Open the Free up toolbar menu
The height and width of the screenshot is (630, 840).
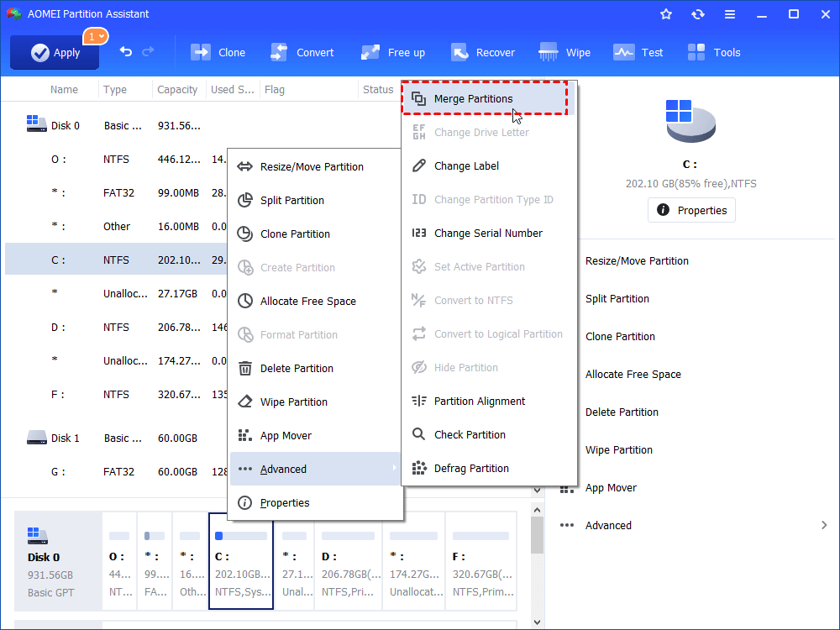click(392, 52)
